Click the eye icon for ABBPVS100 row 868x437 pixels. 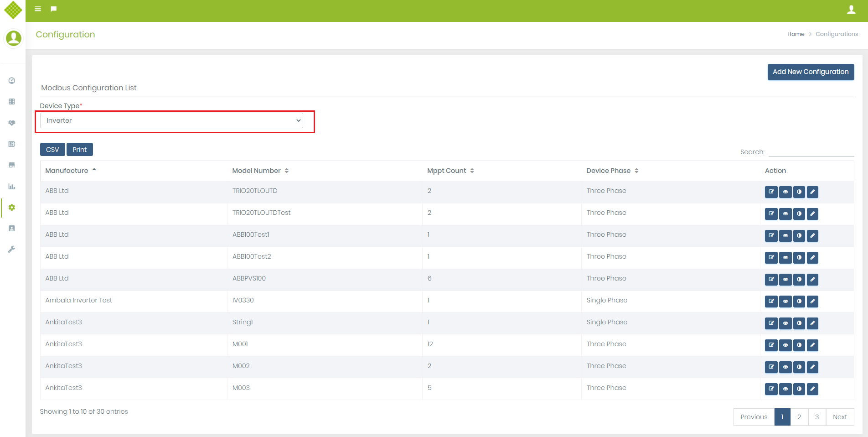(785, 280)
